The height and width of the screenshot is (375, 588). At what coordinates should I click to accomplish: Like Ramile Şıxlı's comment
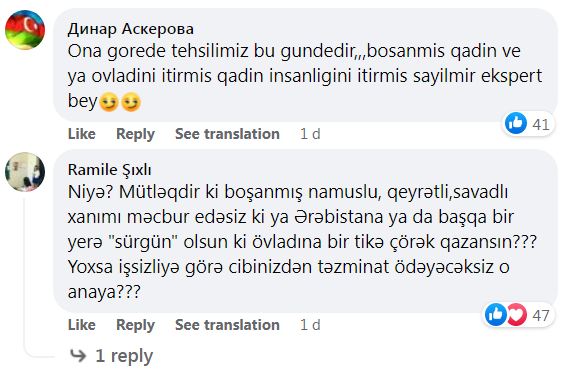[82, 325]
